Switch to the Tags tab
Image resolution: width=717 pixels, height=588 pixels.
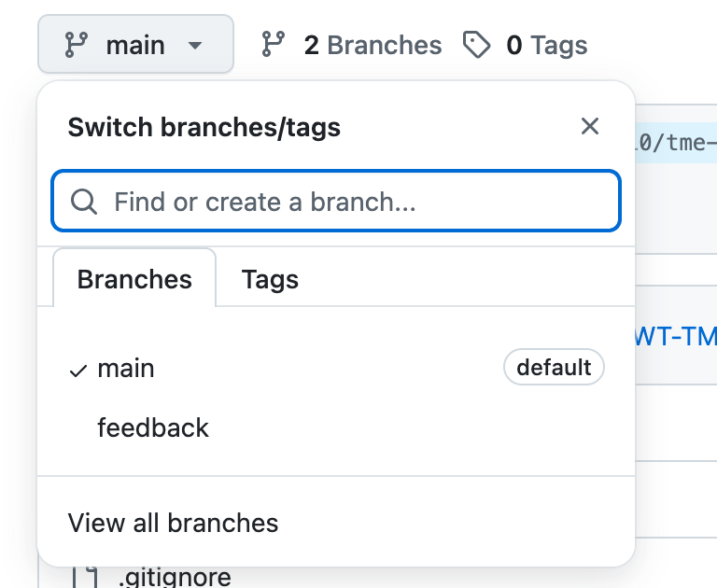(x=270, y=279)
